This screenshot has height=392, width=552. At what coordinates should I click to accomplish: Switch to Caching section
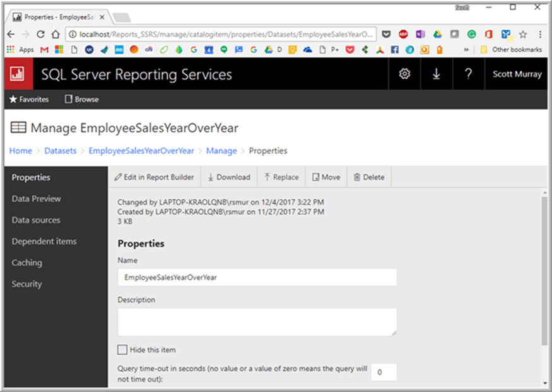point(26,263)
